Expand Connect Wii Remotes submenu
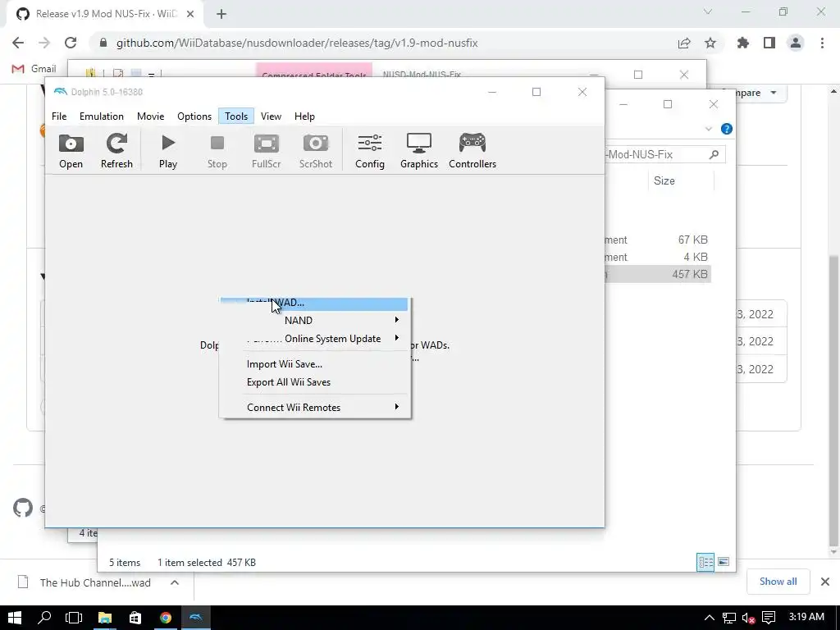This screenshot has width=840, height=630. 314,408
